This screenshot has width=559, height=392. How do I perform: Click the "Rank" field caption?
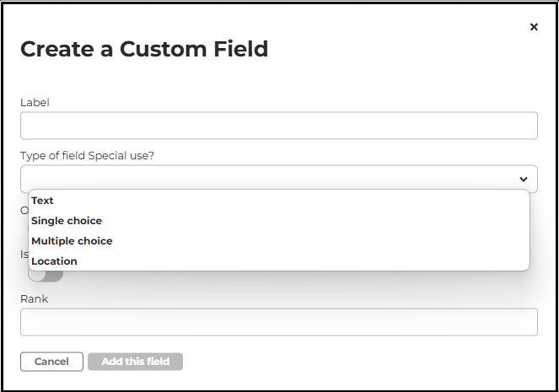(35, 298)
